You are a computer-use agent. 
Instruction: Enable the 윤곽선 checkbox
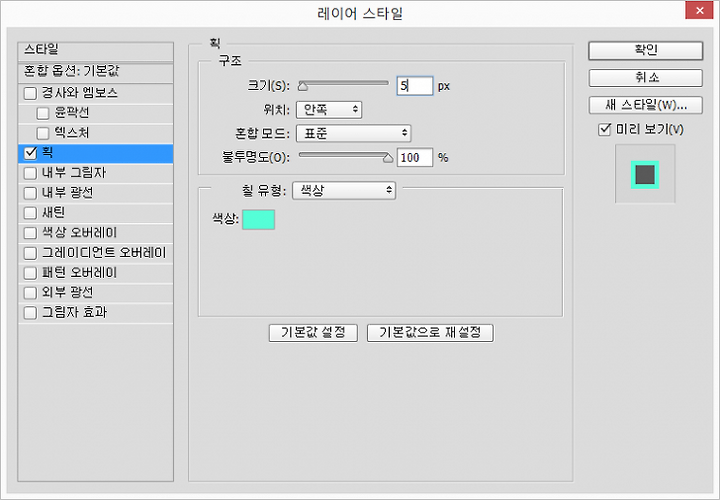(43, 113)
